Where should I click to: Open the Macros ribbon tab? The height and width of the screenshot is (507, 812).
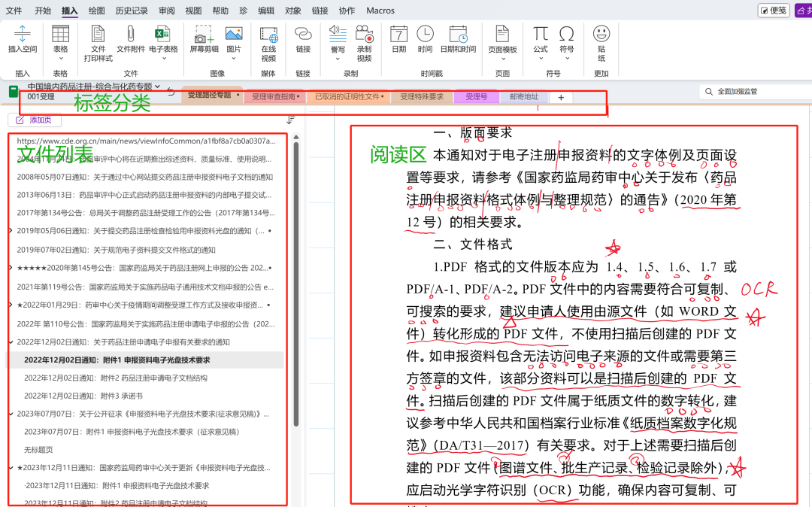pos(380,11)
